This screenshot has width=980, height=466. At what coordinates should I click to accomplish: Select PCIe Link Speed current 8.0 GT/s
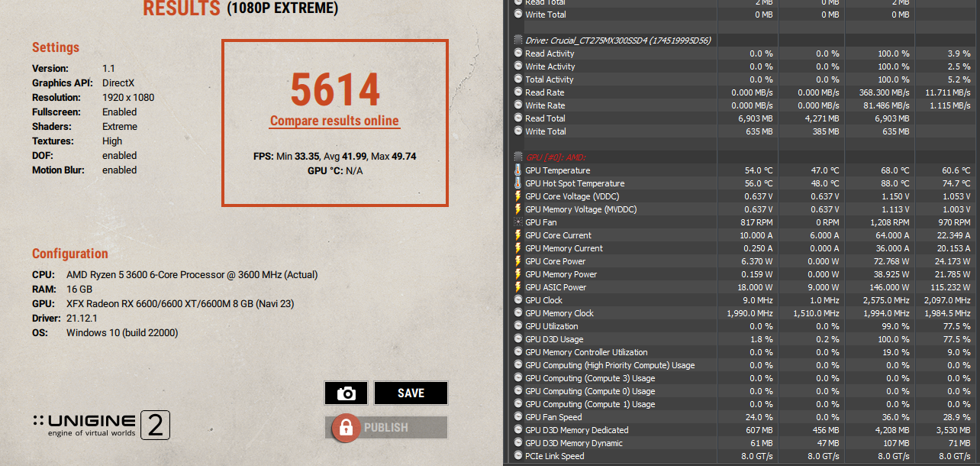coord(757,456)
